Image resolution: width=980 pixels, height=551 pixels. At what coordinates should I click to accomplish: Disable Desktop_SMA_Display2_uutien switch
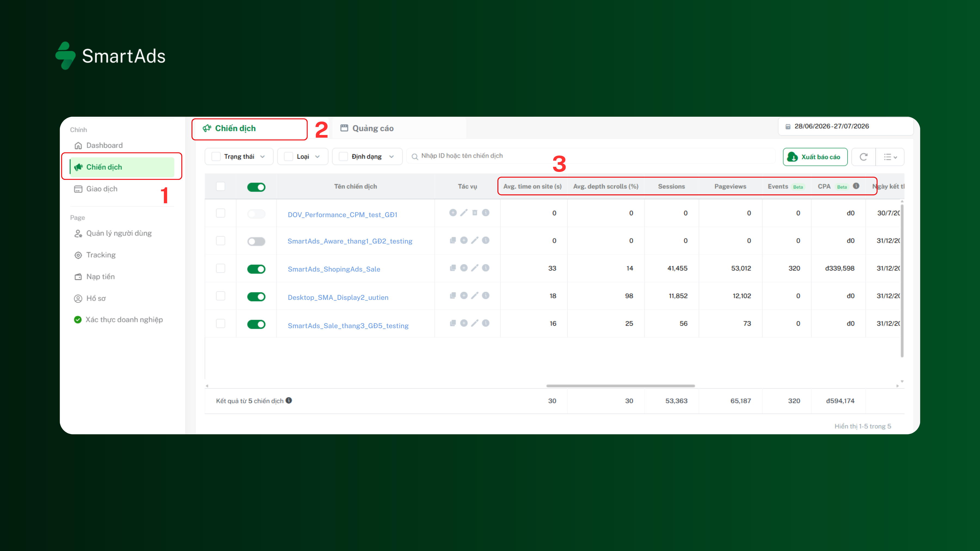[x=256, y=297]
